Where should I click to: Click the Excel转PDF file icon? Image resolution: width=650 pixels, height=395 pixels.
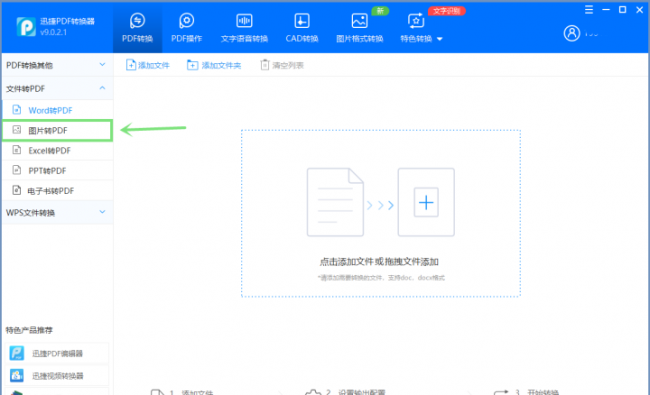pyautogui.click(x=17, y=150)
